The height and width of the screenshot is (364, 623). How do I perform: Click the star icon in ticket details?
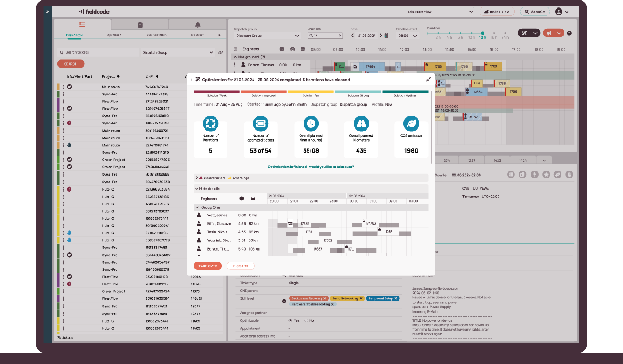click(546, 175)
